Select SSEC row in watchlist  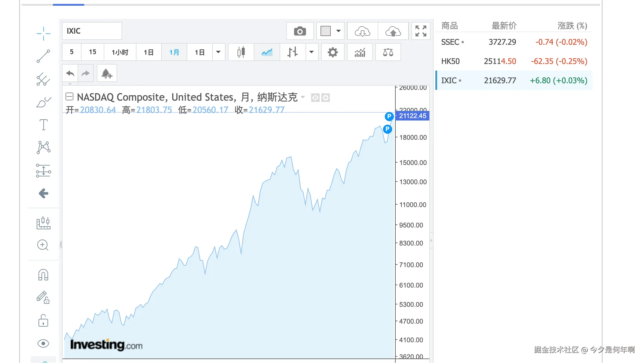[x=514, y=42]
